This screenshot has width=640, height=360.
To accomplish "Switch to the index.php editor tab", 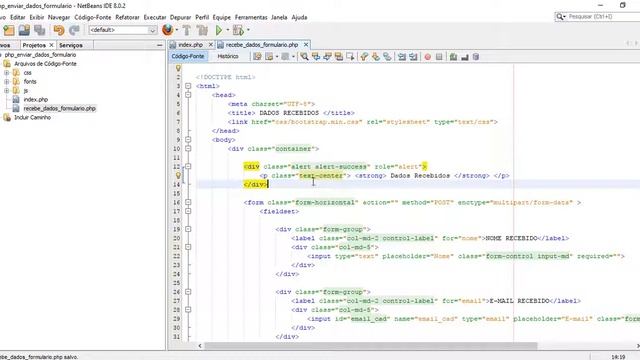I will click(x=190, y=45).
